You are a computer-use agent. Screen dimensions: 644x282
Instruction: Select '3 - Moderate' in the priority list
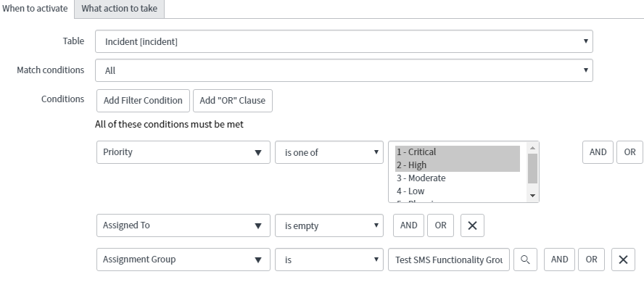tap(458, 178)
